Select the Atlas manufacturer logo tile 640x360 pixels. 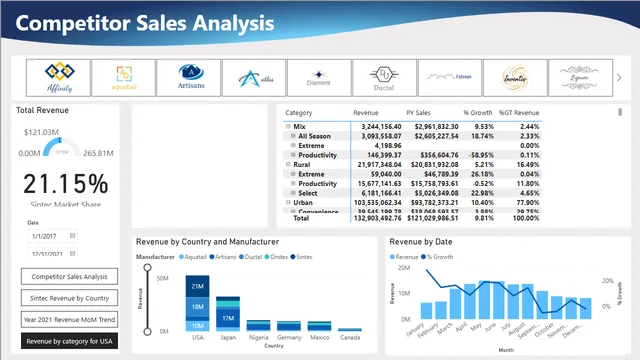click(x=254, y=78)
